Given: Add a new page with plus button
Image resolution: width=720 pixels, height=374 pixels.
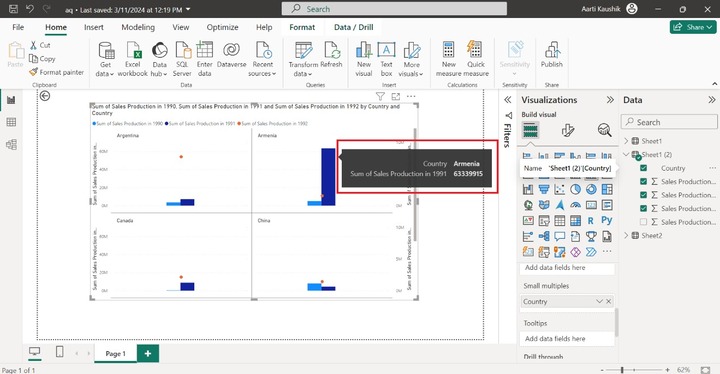Looking at the screenshot, I should (x=148, y=353).
